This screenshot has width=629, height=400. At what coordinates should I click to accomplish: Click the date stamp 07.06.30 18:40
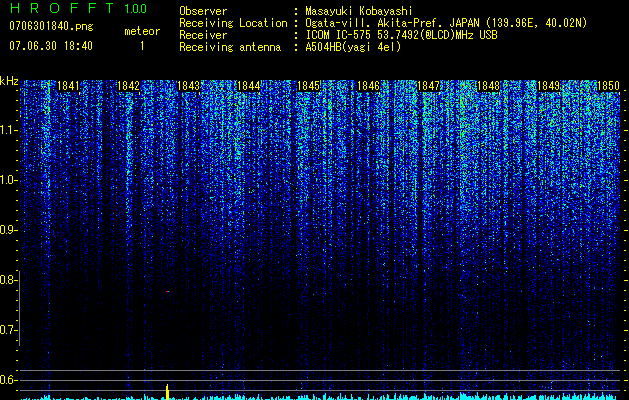pyautogui.click(x=51, y=45)
